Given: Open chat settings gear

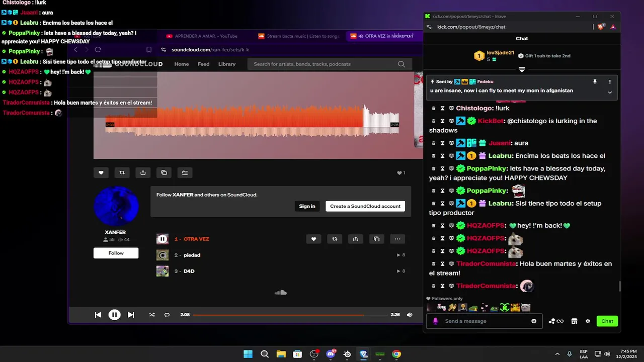Looking at the screenshot, I should (588, 321).
